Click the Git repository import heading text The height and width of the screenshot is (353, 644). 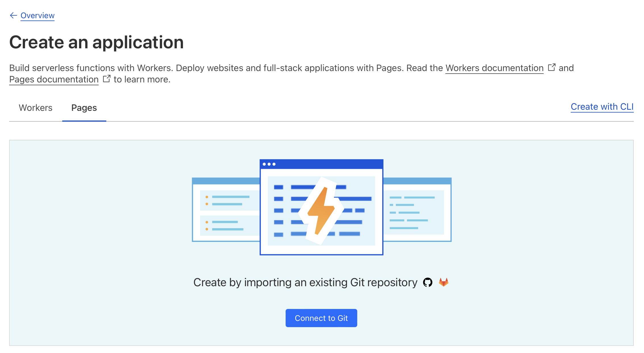305,282
